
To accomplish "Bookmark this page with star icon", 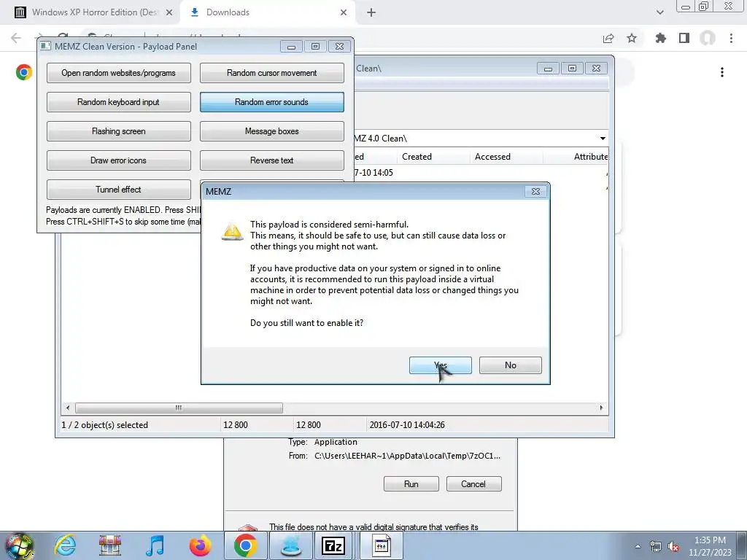I will coord(632,38).
